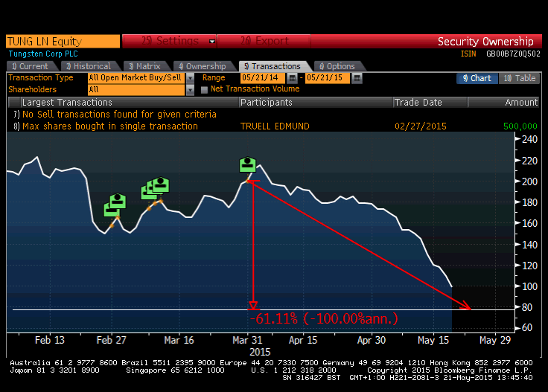Open No Sell transactions found row
This screenshot has width=548, height=392.
pyautogui.click(x=273, y=115)
